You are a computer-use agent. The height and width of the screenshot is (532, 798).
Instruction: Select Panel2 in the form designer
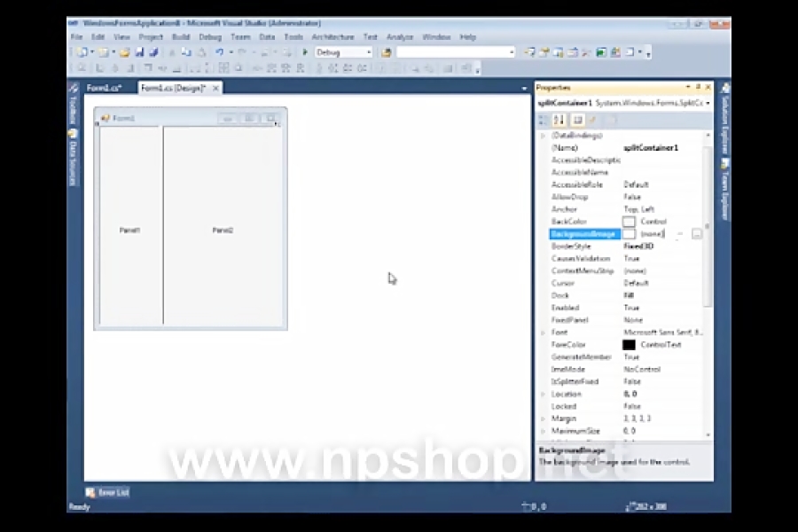[223, 230]
